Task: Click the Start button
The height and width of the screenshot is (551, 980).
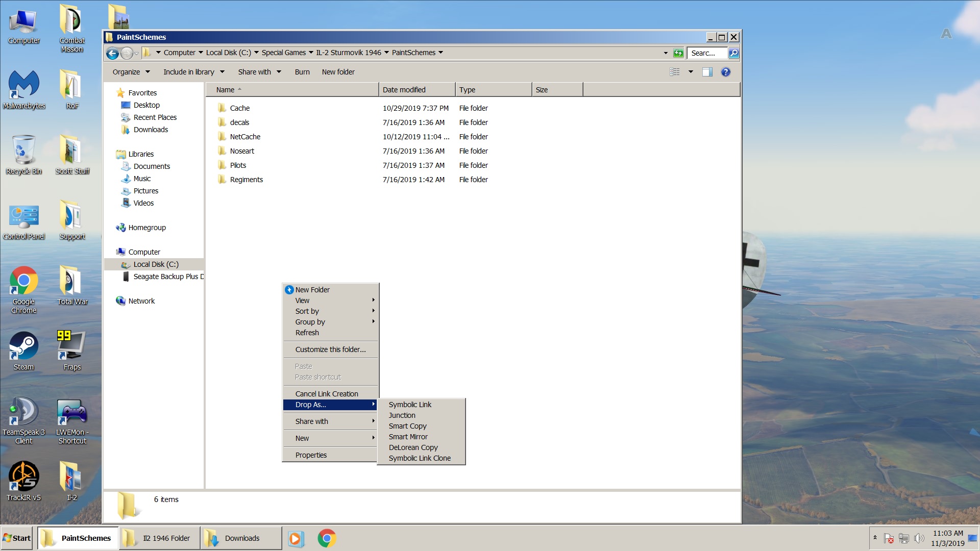Action: (x=17, y=538)
